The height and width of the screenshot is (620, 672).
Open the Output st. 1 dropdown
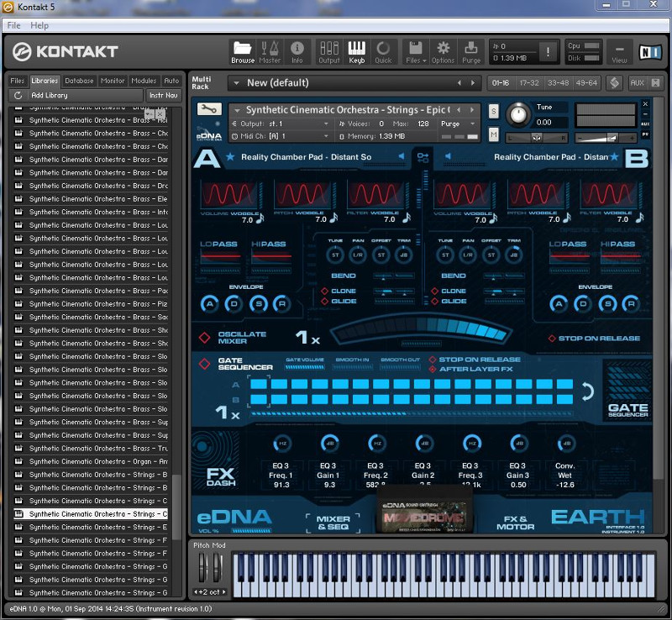click(x=281, y=123)
